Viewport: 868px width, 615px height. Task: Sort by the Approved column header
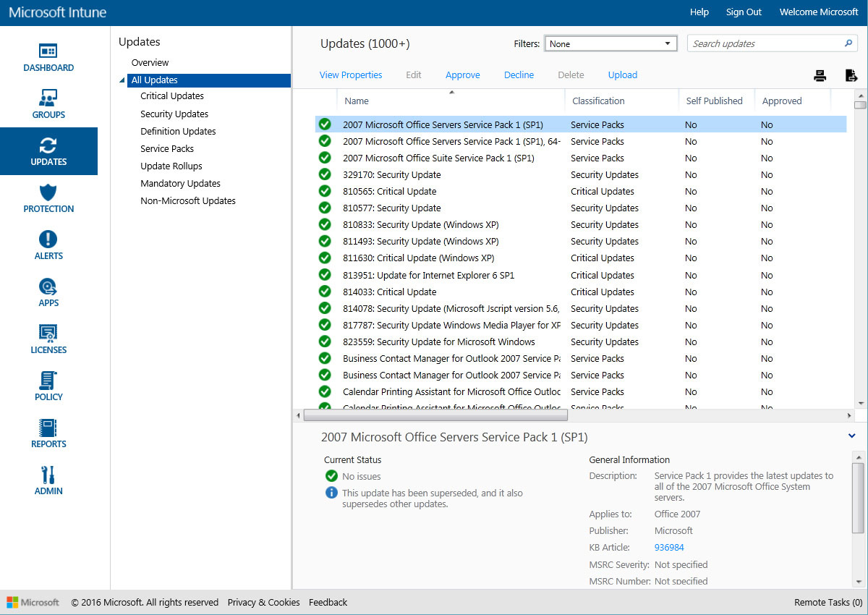click(x=782, y=101)
